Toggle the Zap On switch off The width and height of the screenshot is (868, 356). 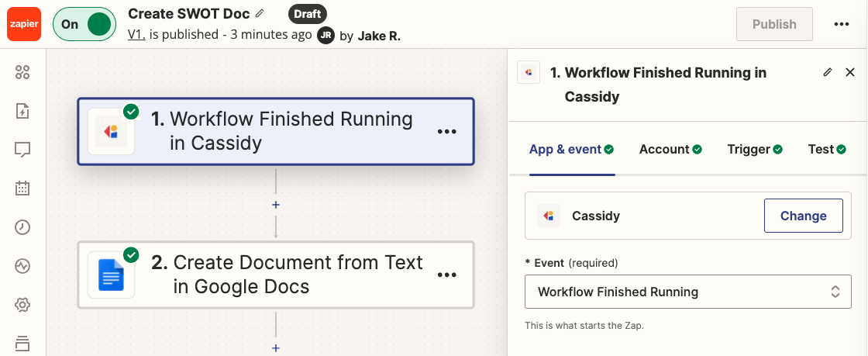tap(84, 24)
